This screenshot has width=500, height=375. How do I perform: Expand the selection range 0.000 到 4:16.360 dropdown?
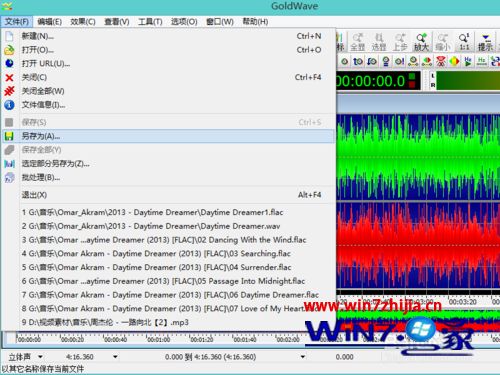[303, 357]
